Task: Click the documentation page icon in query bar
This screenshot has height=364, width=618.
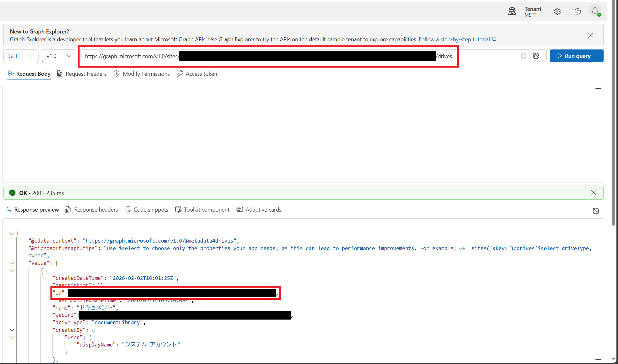Action: point(523,56)
